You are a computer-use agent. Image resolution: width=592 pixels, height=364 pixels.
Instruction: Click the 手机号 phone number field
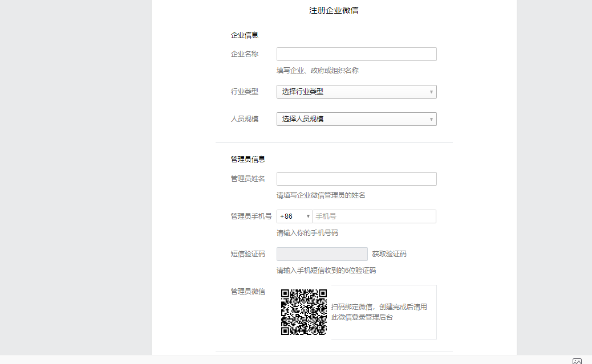pyautogui.click(x=374, y=216)
